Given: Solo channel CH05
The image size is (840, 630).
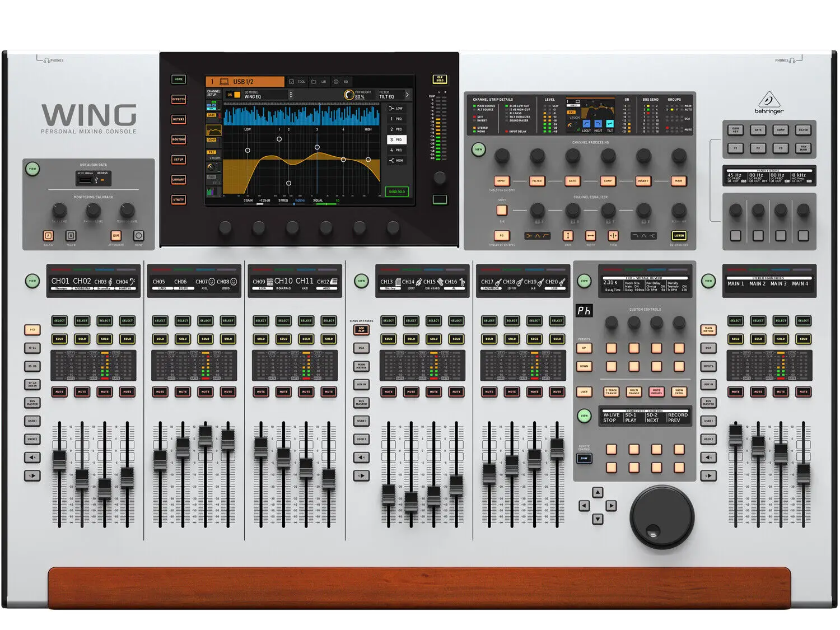Looking at the screenshot, I should tap(160, 339).
